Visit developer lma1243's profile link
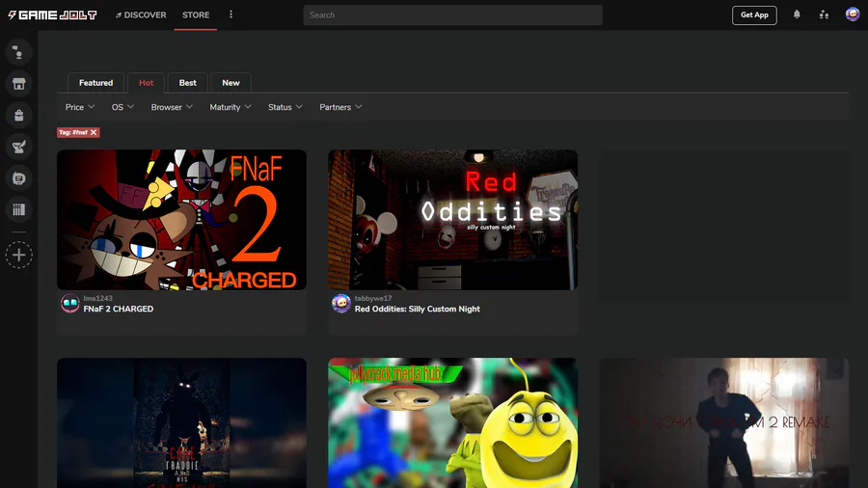Image resolution: width=868 pixels, height=488 pixels. click(x=98, y=298)
